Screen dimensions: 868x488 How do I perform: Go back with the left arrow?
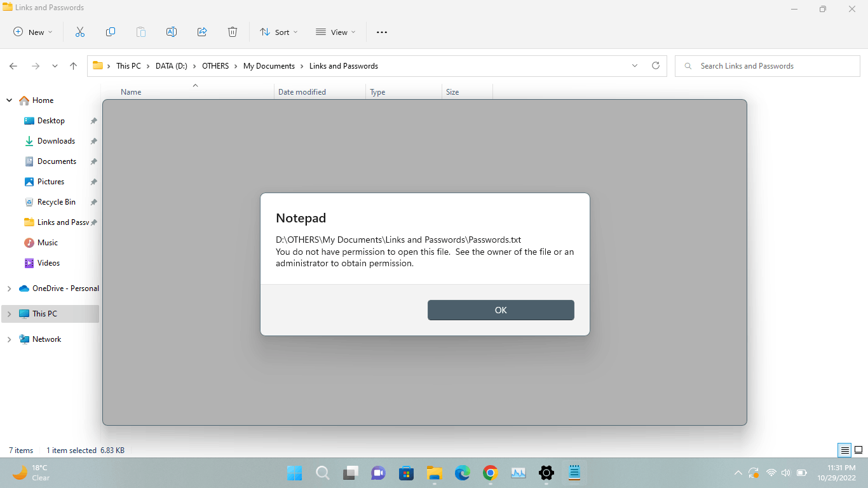point(13,66)
